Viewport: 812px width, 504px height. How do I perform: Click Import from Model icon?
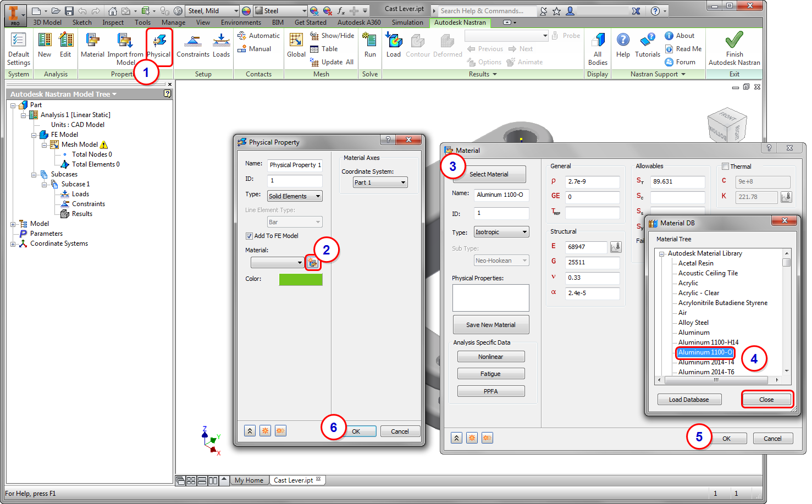pos(125,48)
